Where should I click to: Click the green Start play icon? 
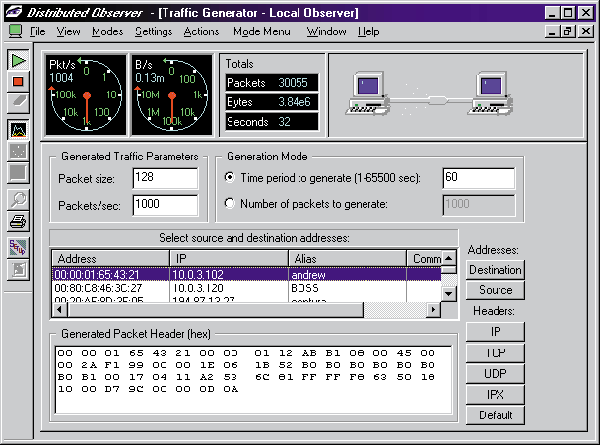tap(18, 60)
